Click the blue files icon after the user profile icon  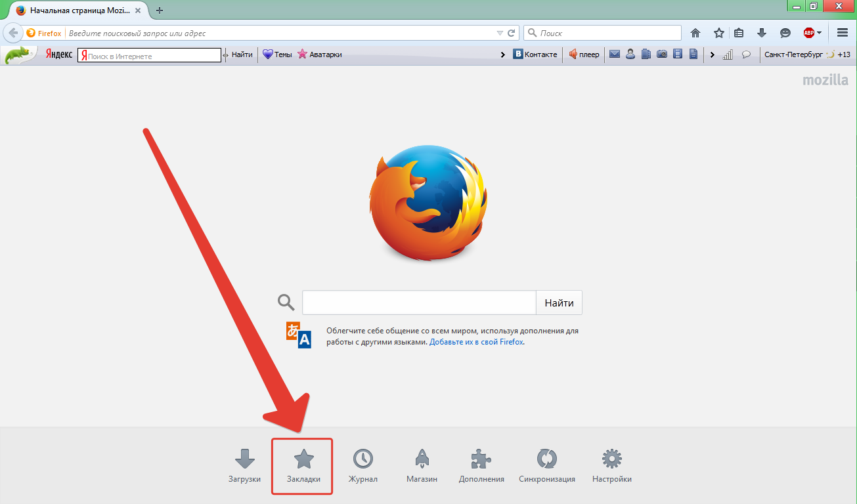coord(646,54)
